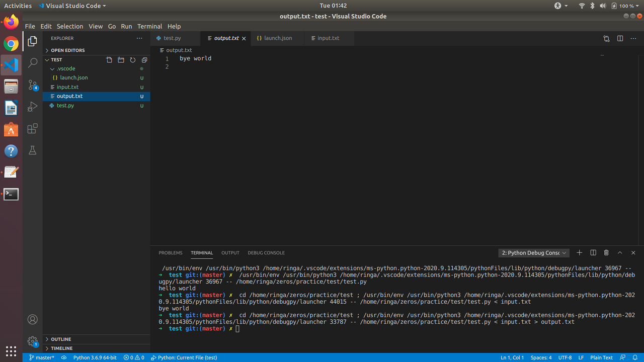Refresh the Explorer file tree
Screen dimensions: 644x362
point(133,60)
